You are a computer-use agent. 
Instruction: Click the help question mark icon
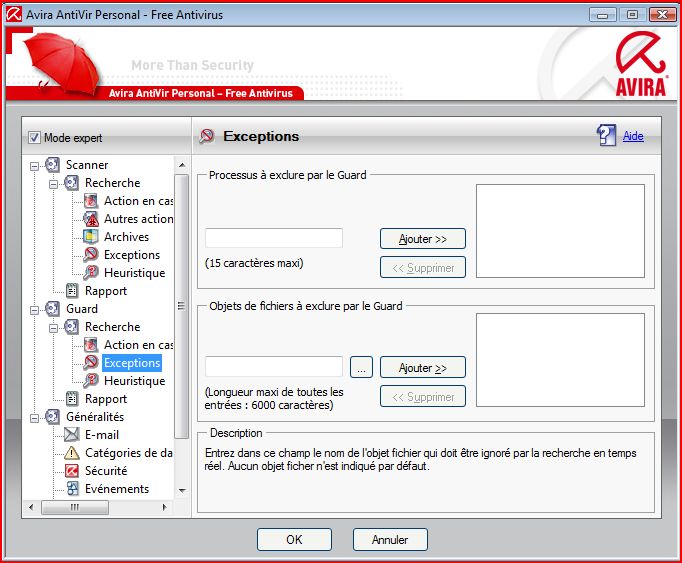pyautogui.click(x=606, y=135)
